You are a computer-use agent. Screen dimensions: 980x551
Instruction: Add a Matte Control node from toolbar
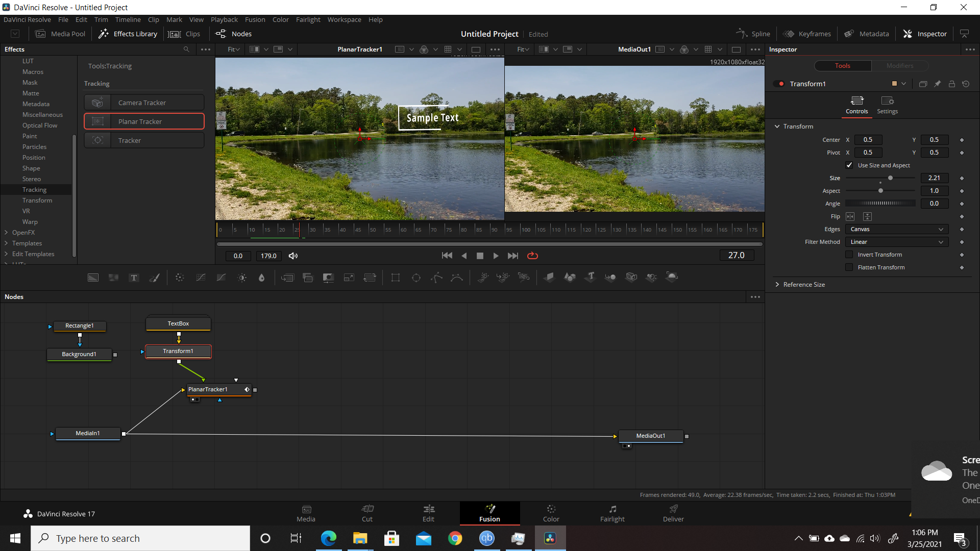[x=328, y=278]
